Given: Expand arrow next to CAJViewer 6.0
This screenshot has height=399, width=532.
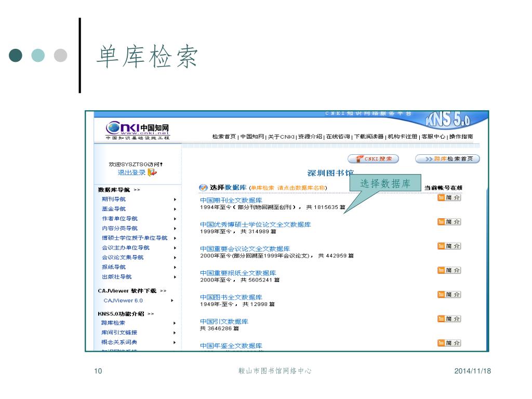Looking at the screenshot, I should click(x=172, y=301).
